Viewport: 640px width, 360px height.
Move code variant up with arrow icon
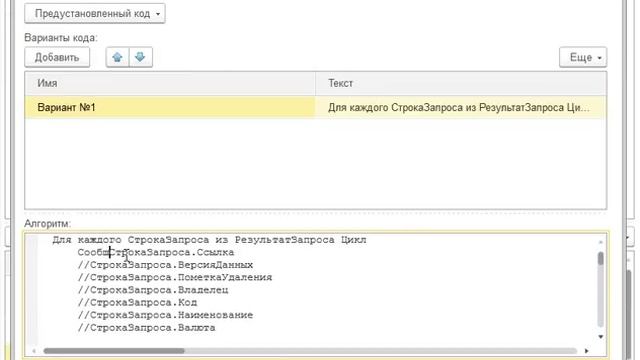[118, 57]
